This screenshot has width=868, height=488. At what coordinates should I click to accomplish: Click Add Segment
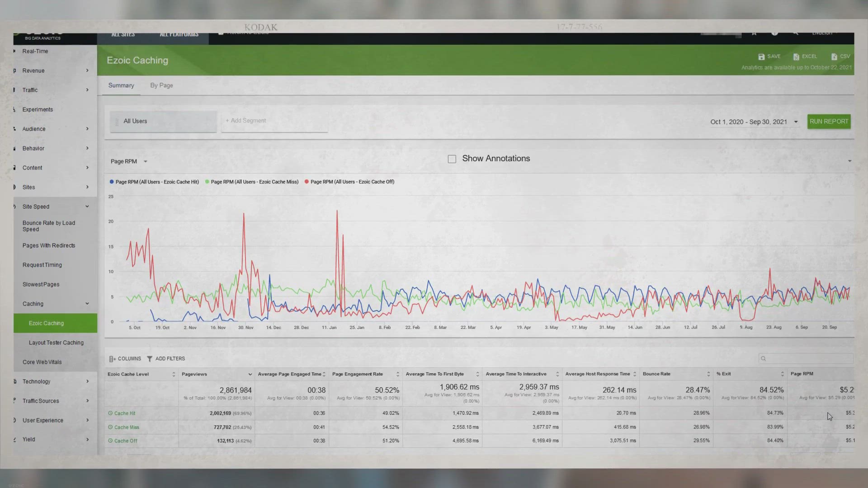(246, 121)
